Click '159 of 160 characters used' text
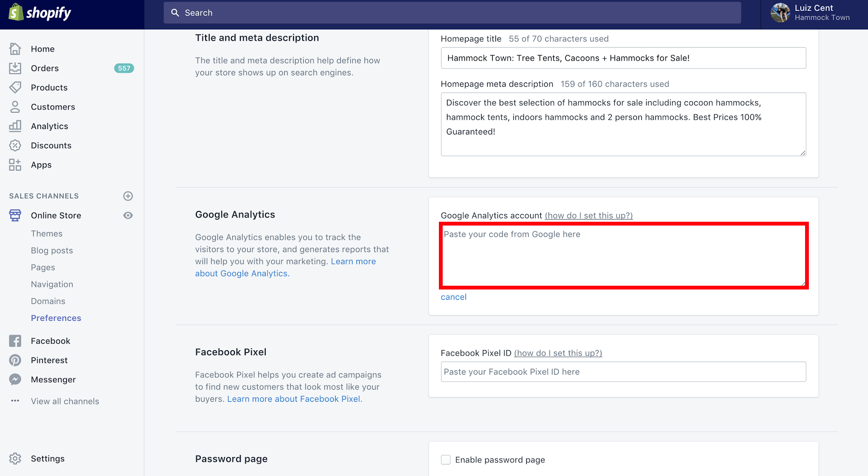Image resolution: width=868 pixels, height=476 pixels. click(615, 84)
